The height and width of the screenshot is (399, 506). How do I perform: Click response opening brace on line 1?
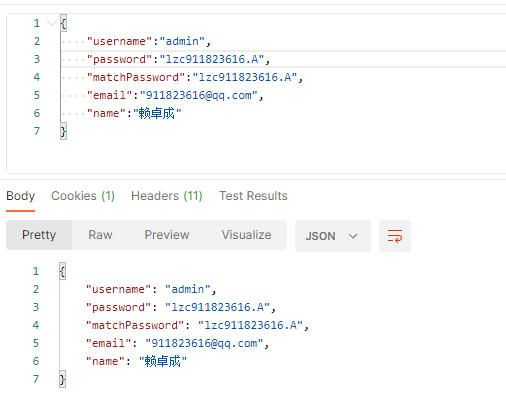[62, 271]
